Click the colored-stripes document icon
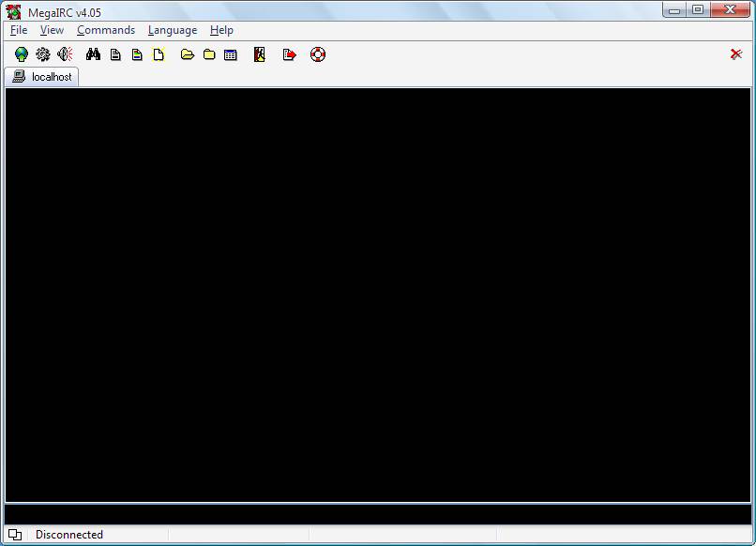This screenshot has height=546, width=756. [x=137, y=54]
